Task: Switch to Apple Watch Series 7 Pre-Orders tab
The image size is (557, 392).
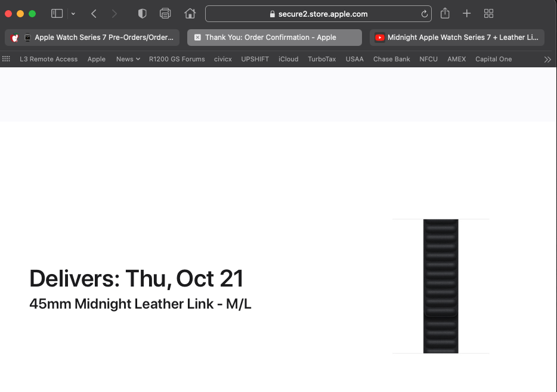Action: [x=92, y=38]
